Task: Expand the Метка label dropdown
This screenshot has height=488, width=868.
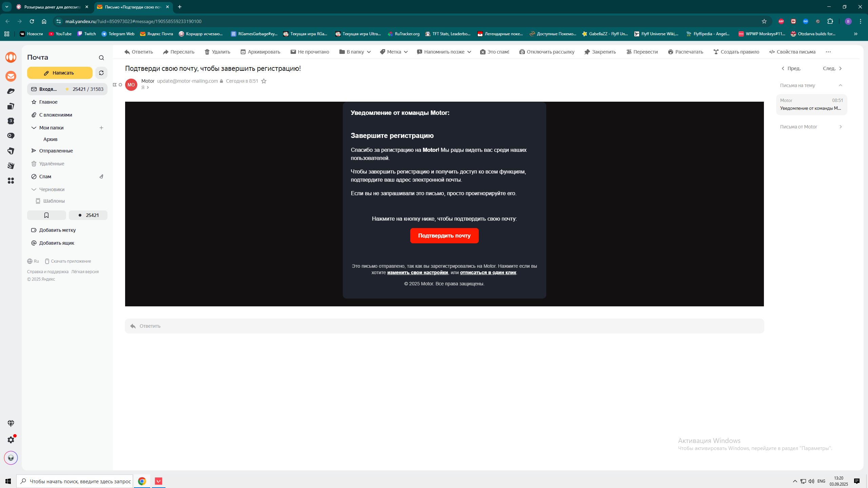Action: pyautogui.click(x=393, y=52)
